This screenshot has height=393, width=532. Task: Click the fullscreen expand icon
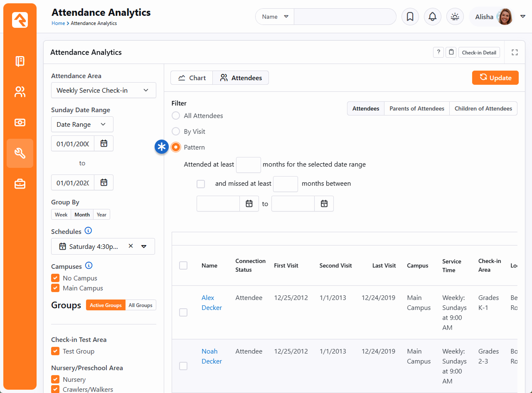point(515,52)
